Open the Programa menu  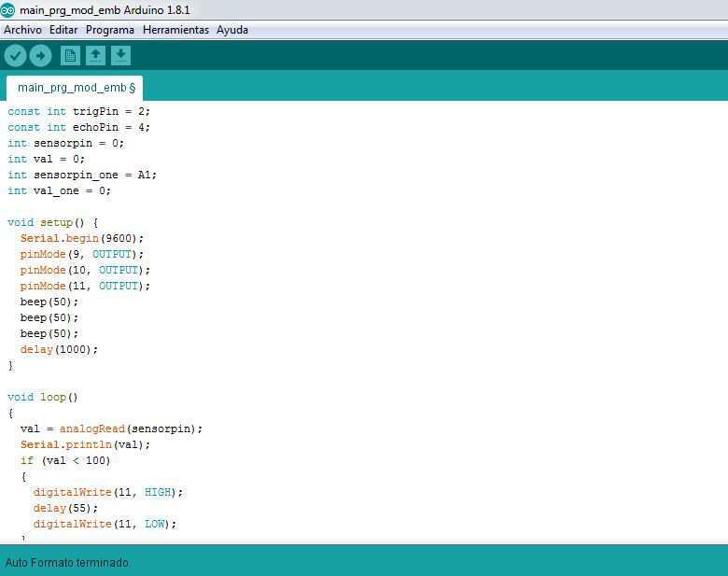[110, 30]
